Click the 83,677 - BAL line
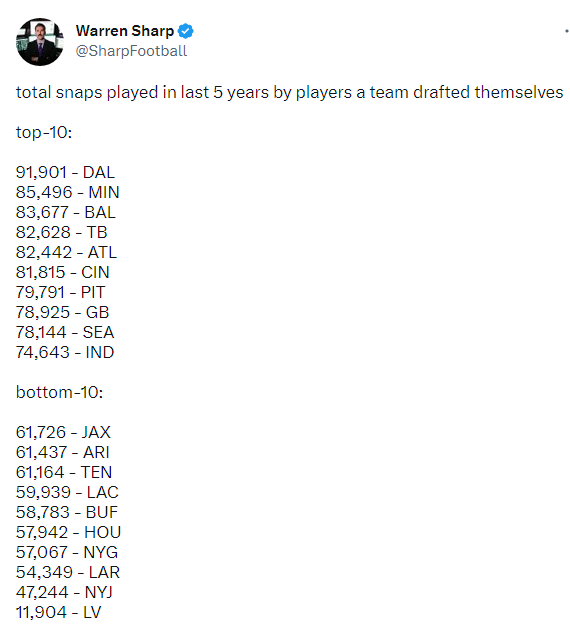The image size is (570, 628). [66, 213]
